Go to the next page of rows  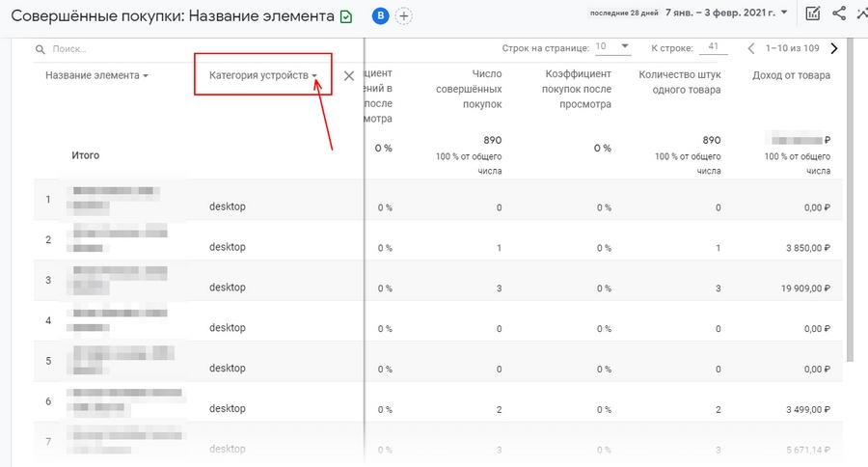(x=834, y=47)
